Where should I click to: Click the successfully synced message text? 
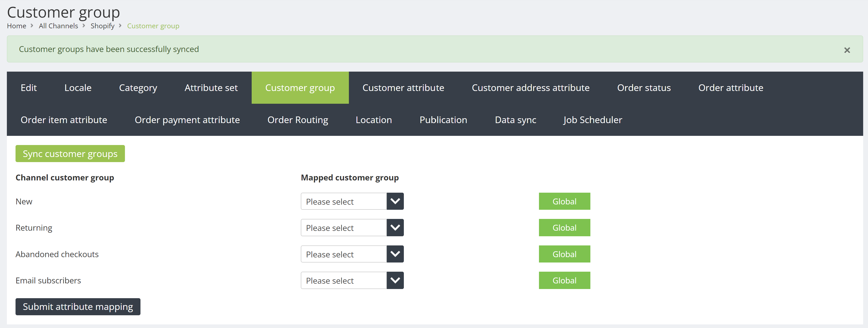pyautogui.click(x=109, y=49)
